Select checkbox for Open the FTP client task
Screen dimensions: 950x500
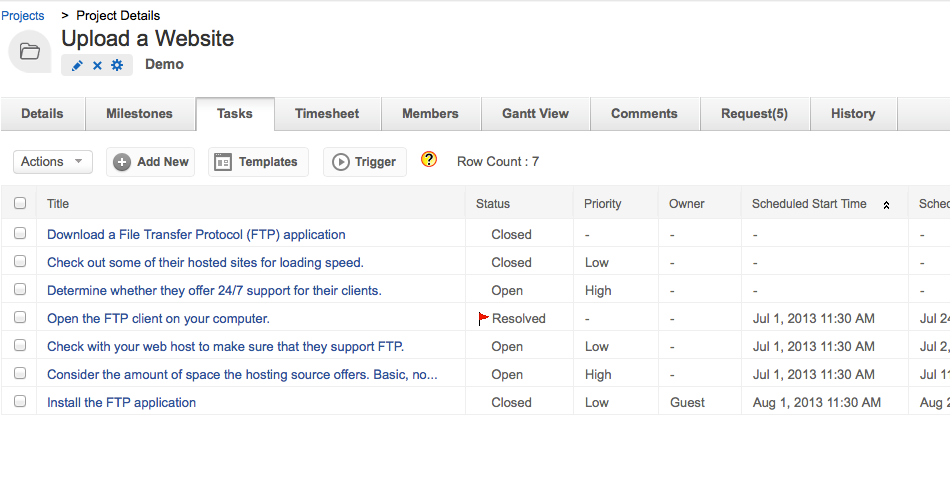click(20, 318)
